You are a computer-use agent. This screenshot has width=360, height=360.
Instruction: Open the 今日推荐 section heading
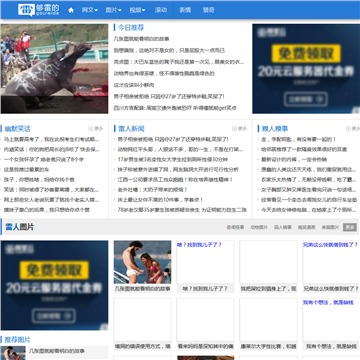(x=131, y=28)
